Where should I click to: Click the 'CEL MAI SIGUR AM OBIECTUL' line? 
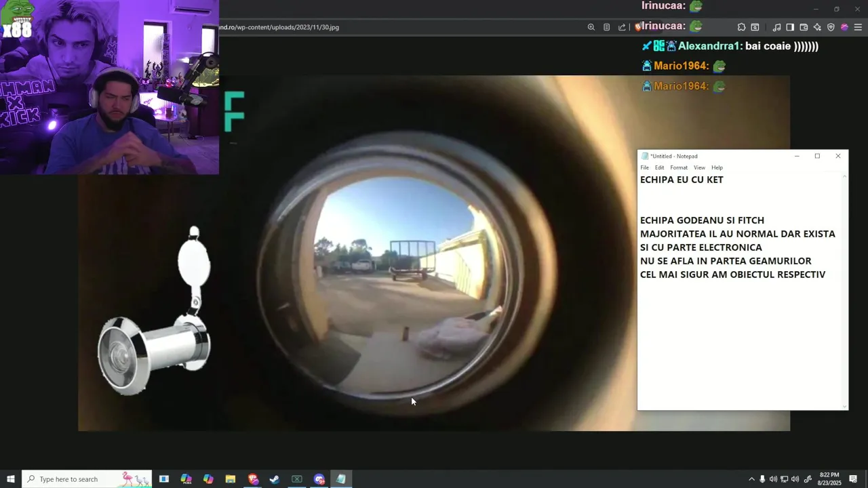click(x=732, y=274)
